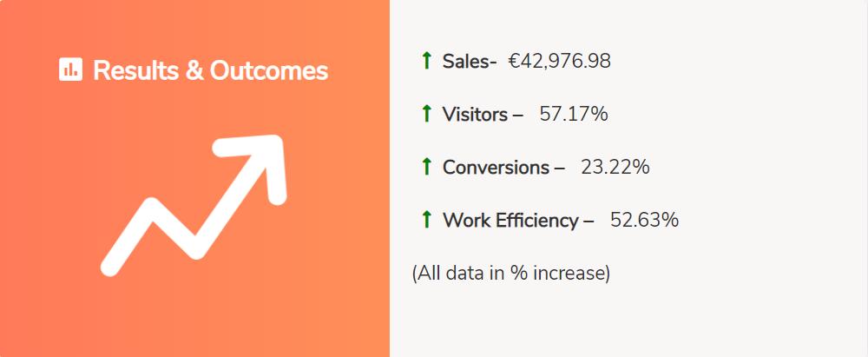868x357 pixels.
Task: Click the ampersand in the heading
Action: tap(194, 70)
